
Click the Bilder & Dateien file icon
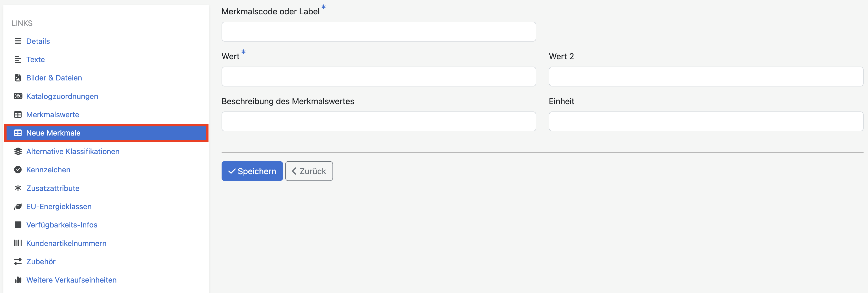(x=18, y=78)
